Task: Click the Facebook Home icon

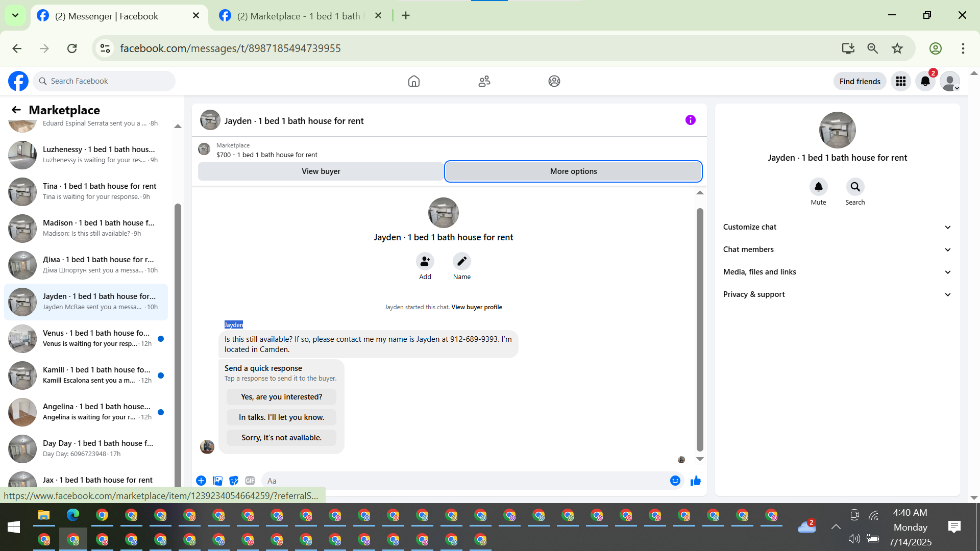Action: coord(413,81)
